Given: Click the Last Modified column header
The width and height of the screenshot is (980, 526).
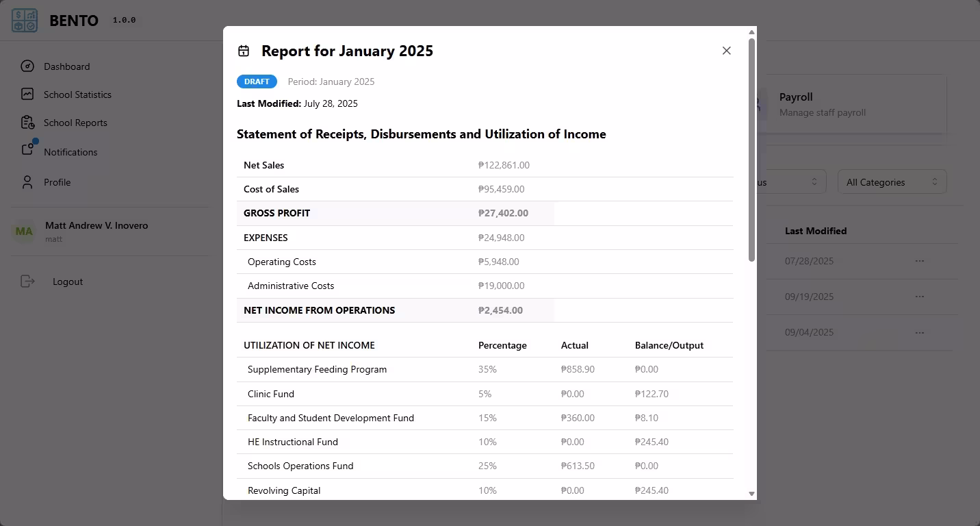Looking at the screenshot, I should (x=816, y=231).
